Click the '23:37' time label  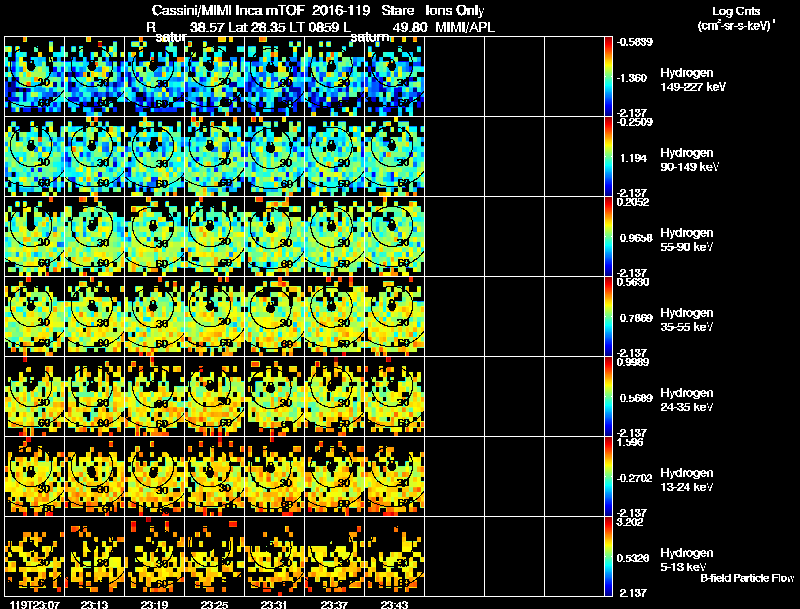click(334, 605)
